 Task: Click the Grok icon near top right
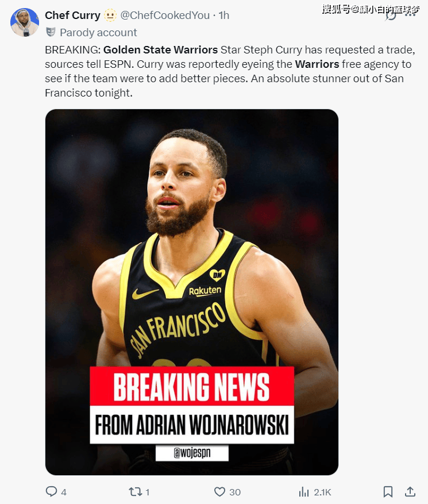tap(391, 15)
